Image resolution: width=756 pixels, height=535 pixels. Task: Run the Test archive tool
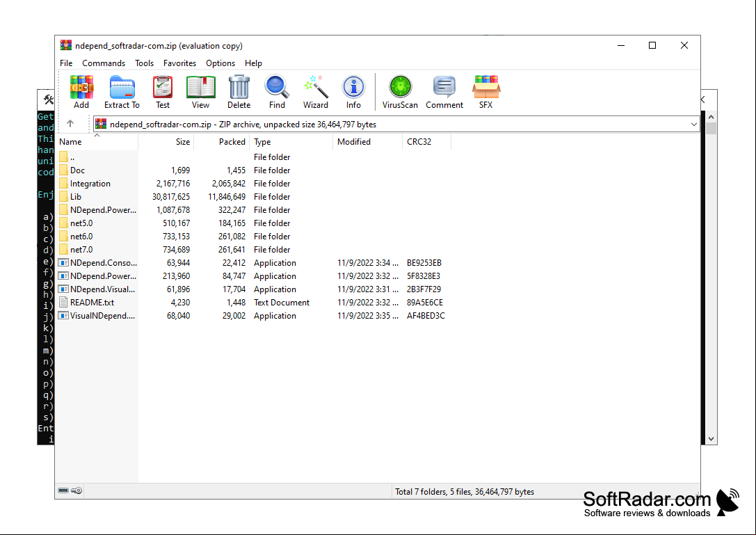[163, 87]
